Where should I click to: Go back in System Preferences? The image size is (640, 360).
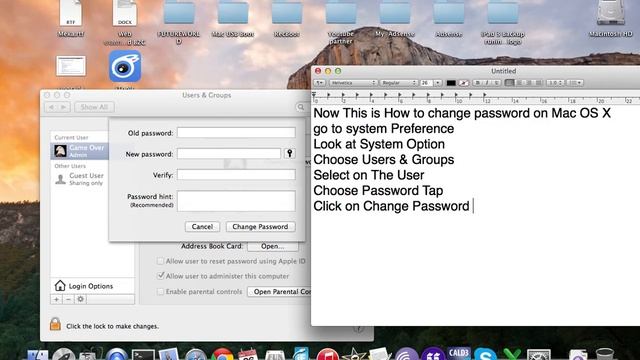coord(51,107)
